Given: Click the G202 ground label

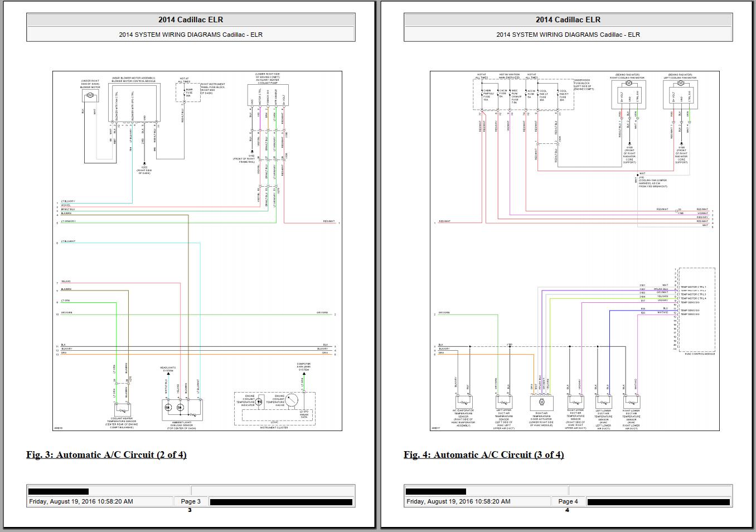Looking at the screenshot, I should [144, 167].
